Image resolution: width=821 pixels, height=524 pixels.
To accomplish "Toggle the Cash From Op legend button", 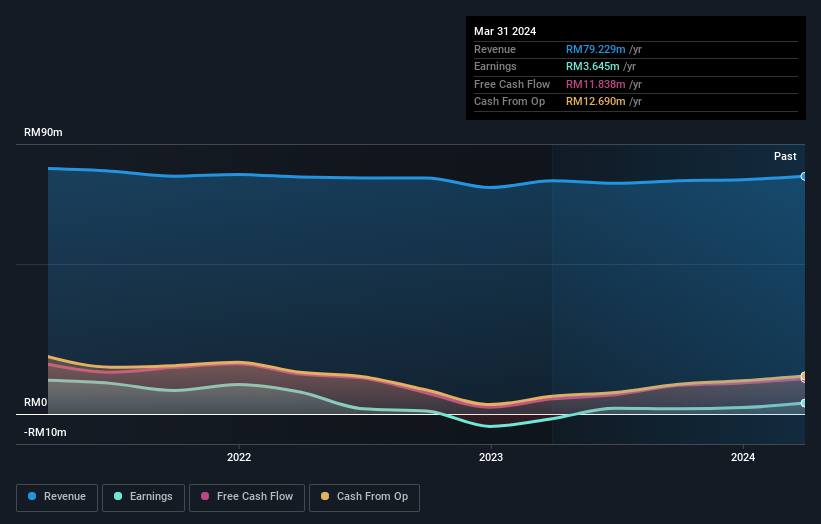I will click(x=364, y=497).
